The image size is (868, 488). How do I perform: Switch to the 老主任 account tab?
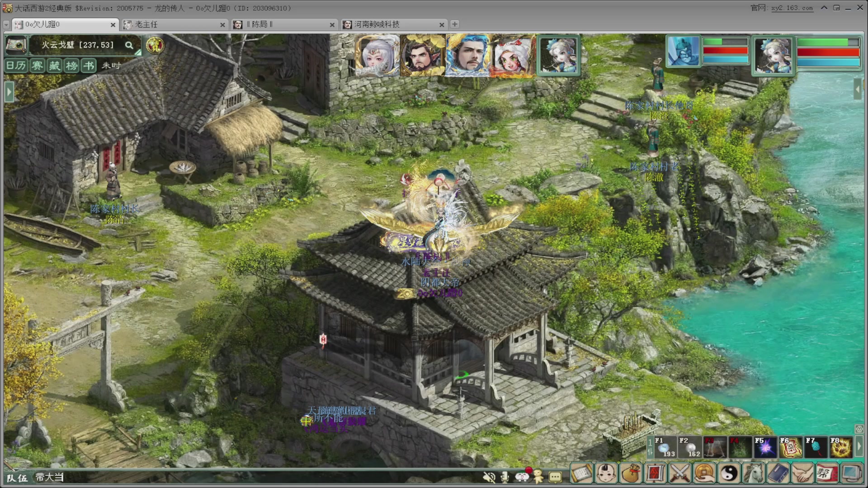pos(175,24)
